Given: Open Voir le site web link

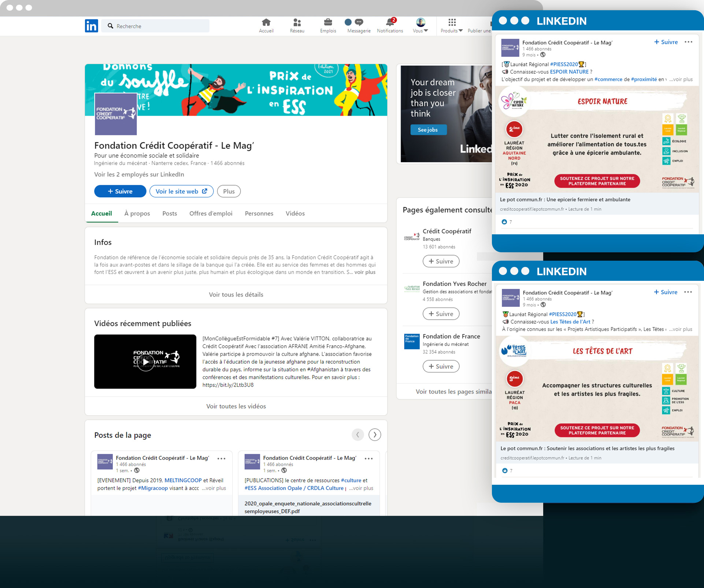Looking at the screenshot, I should pyautogui.click(x=181, y=191).
